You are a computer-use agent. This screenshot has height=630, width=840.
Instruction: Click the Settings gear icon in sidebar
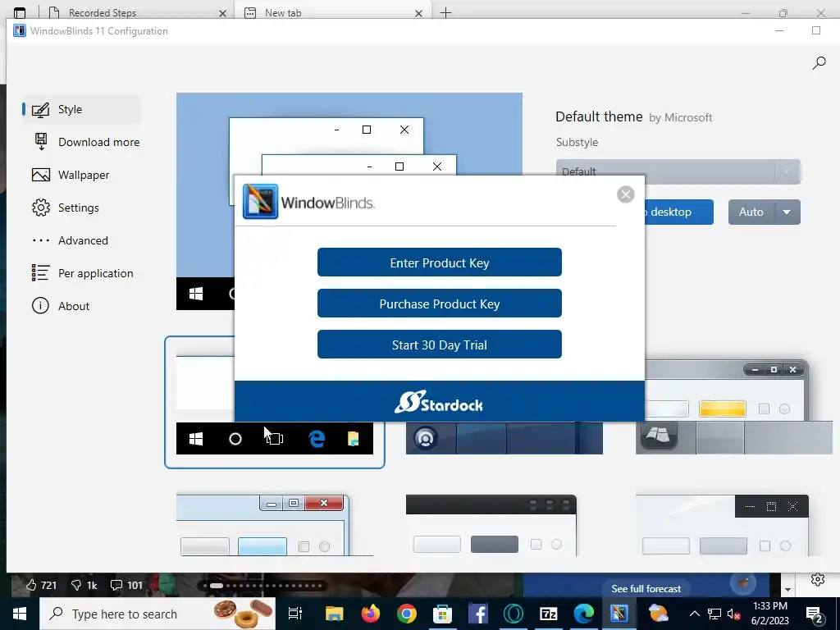tap(41, 208)
